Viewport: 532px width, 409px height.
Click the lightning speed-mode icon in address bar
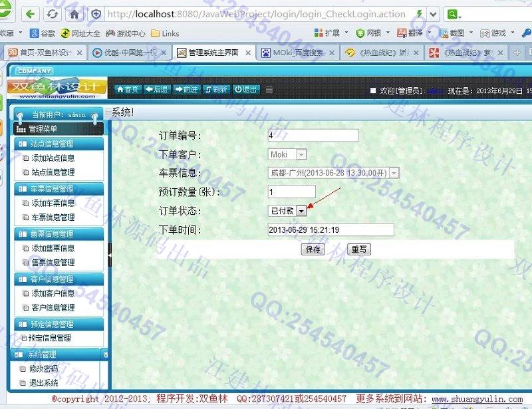pos(420,14)
